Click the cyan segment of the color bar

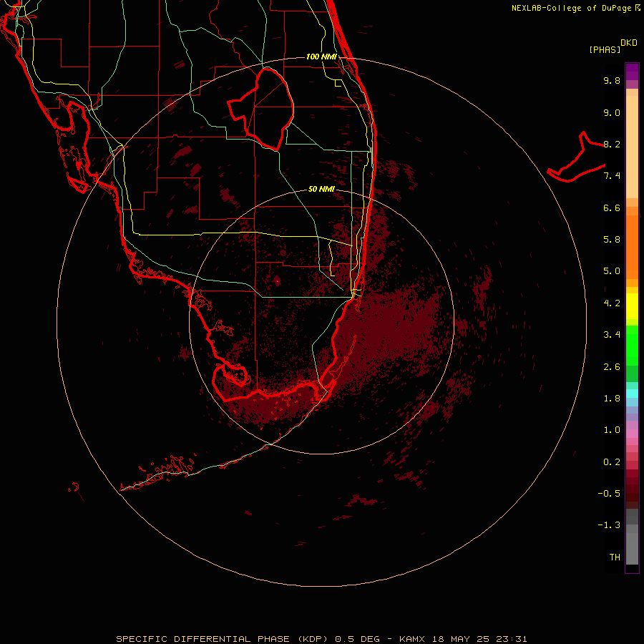tap(632, 394)
